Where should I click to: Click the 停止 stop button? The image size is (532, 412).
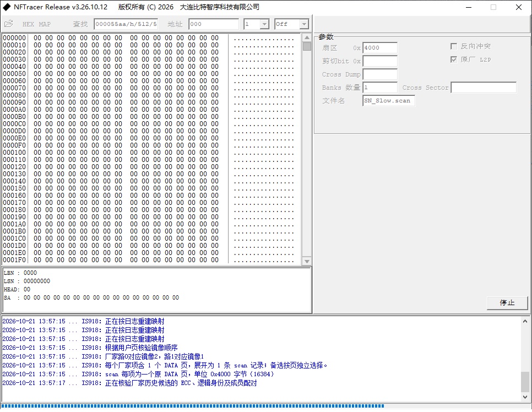coord(507,303)
